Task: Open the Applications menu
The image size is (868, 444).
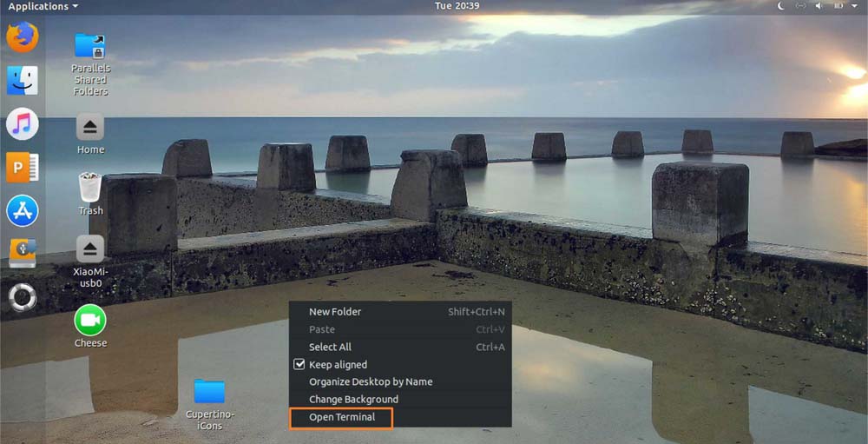Action: [x=43, y=6]
